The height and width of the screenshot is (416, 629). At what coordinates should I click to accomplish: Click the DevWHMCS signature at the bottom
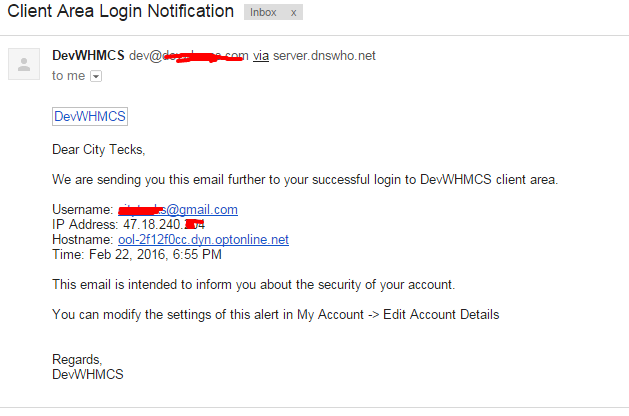click(x=88, y=374)
